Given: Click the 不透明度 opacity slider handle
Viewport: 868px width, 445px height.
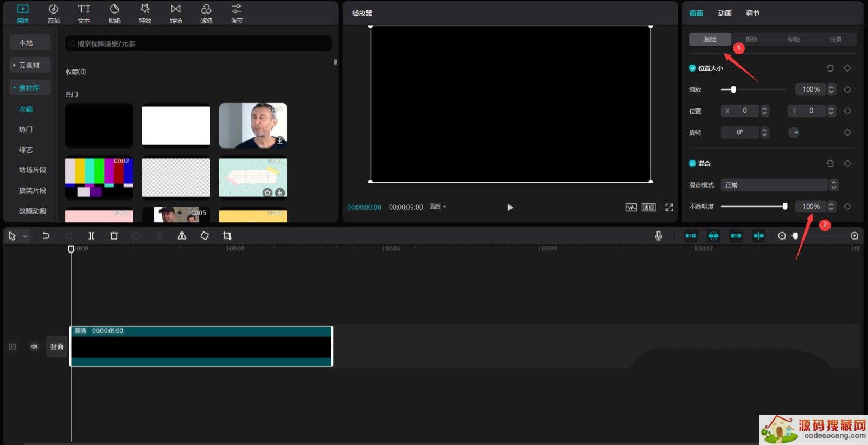Looking at the screenshot, I should coord(784,207).
